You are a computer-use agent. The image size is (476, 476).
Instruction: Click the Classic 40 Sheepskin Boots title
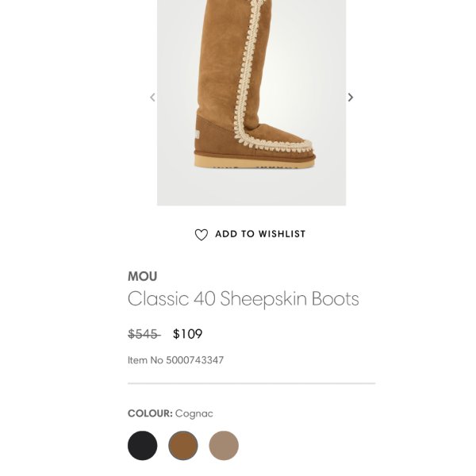click(x=243, y=299)
